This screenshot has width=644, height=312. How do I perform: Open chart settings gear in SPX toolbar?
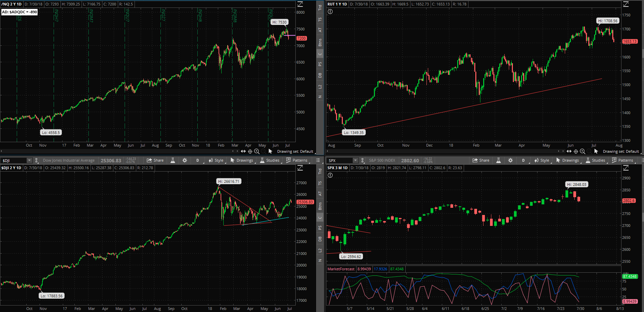pyautogui.click(x=510, y=160)
